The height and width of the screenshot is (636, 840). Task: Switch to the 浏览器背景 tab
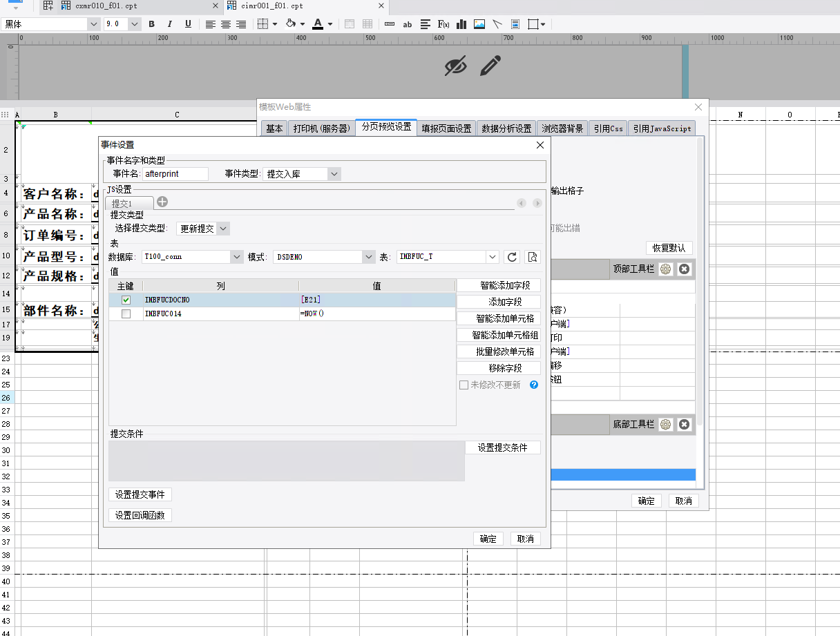tap(562, 128)
